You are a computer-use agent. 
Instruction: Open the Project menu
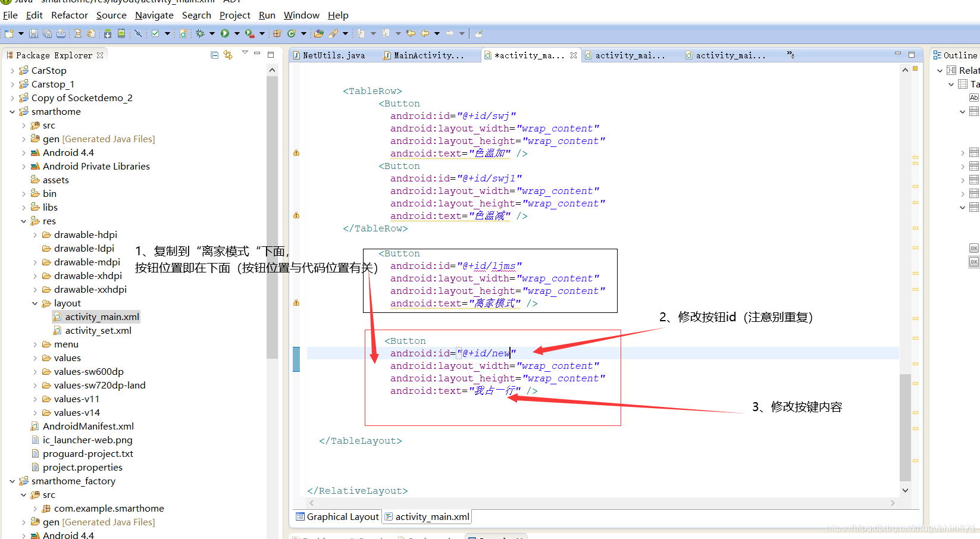coord(235,15)
